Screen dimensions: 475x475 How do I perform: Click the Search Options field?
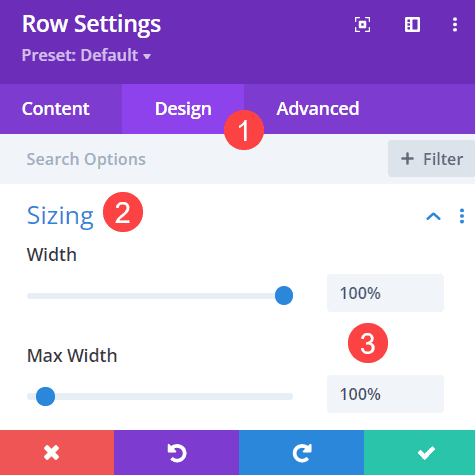[193, 159]
